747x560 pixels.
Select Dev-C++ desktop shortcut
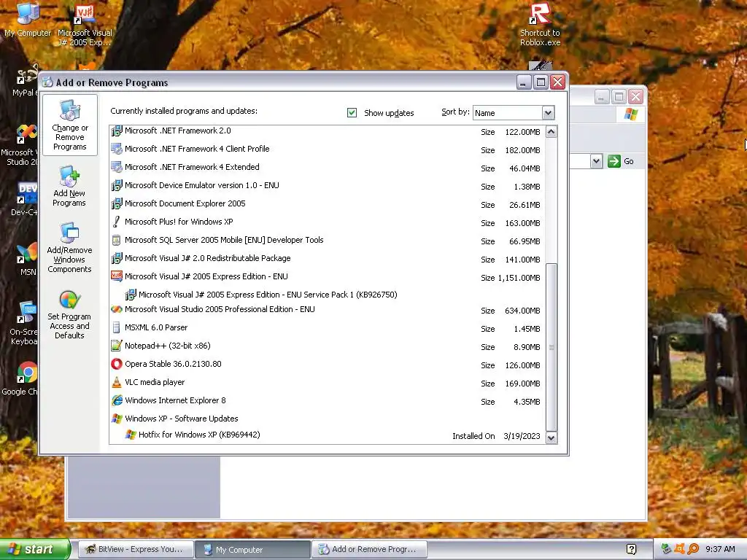click(25, 198)
